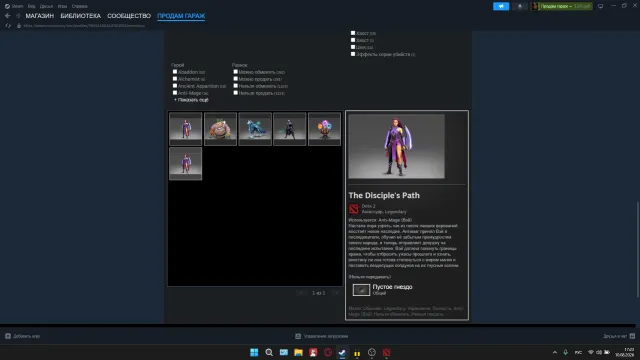Expand hero list with '+ Показать ещё'
The width and height of the screenshot is (640, 360).
click(x=191, y=100)
